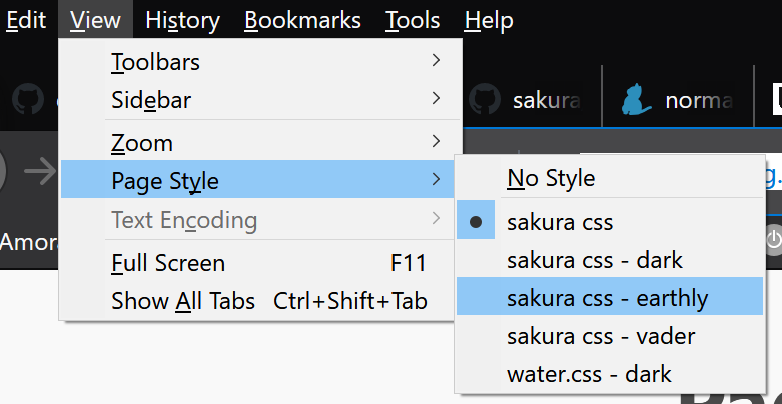Click the Page Style submenu arrow

(436, 179)
